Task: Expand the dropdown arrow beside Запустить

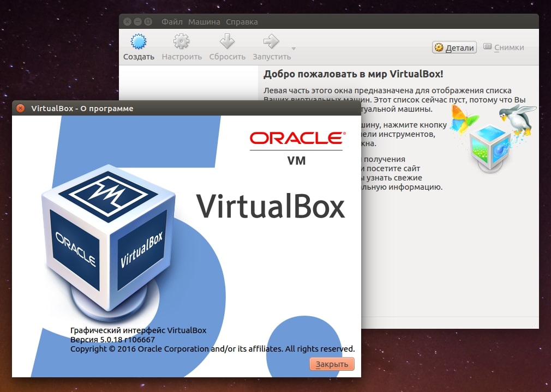Action: click(x=294, y=49)
